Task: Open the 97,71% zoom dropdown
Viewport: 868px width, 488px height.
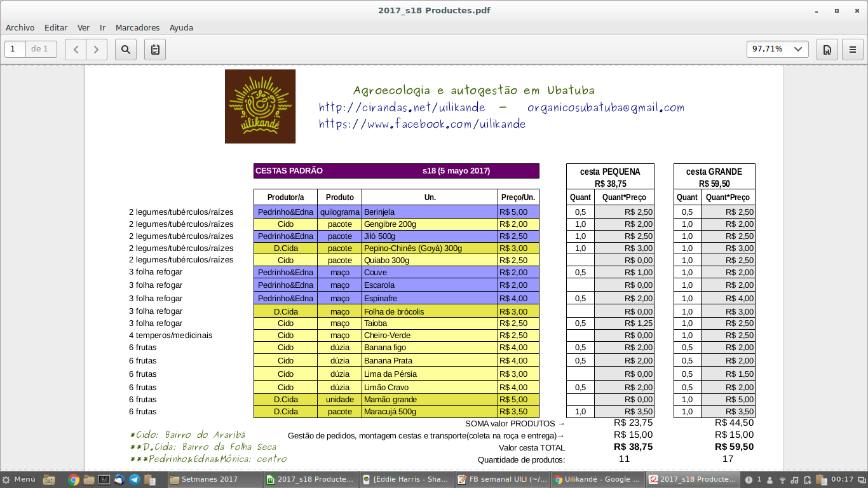Action: click(x=778, y=49)
